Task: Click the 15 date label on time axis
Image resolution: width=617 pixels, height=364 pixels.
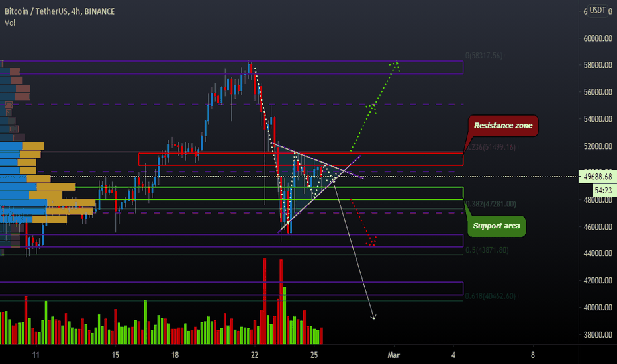Action: [x=115, y=355]
